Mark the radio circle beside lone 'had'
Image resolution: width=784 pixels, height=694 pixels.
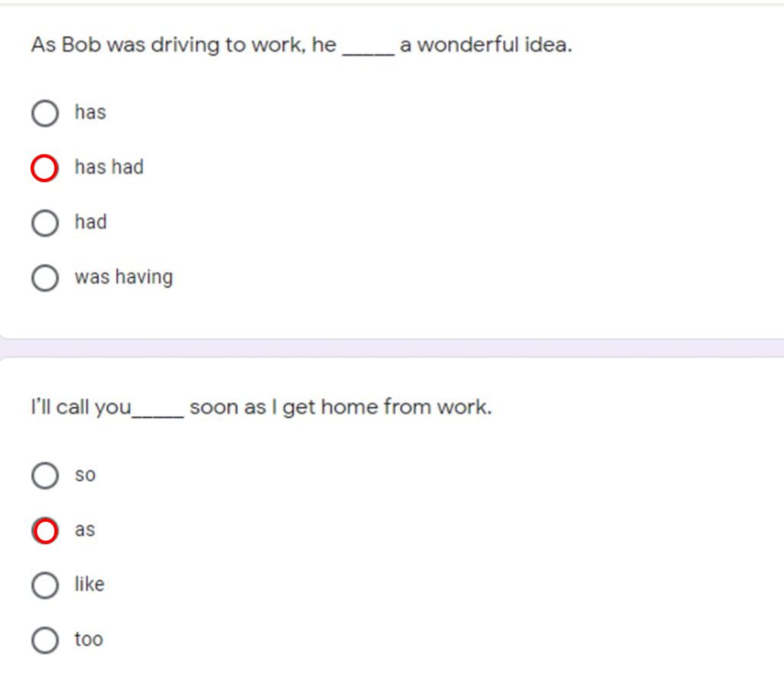pyautogui.click(x=45, y=223)
